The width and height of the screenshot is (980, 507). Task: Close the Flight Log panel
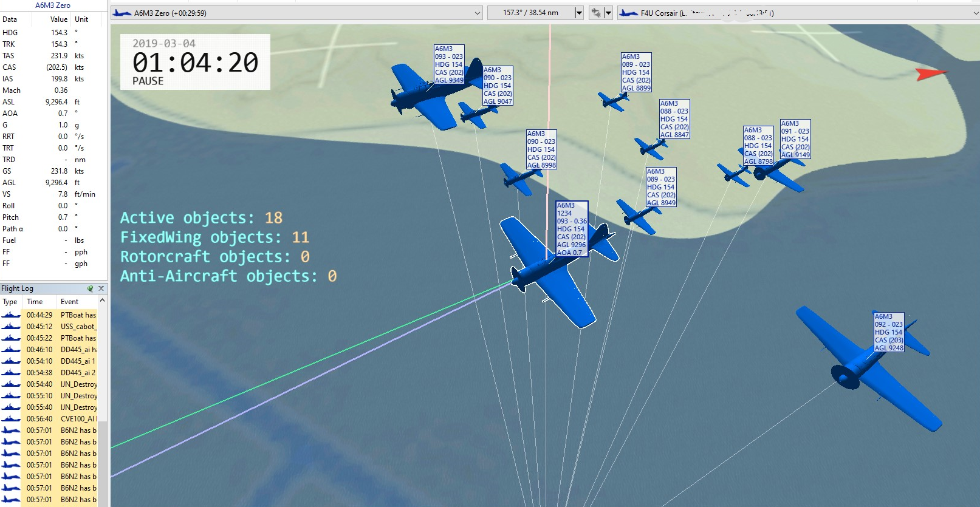click(101, 288)
